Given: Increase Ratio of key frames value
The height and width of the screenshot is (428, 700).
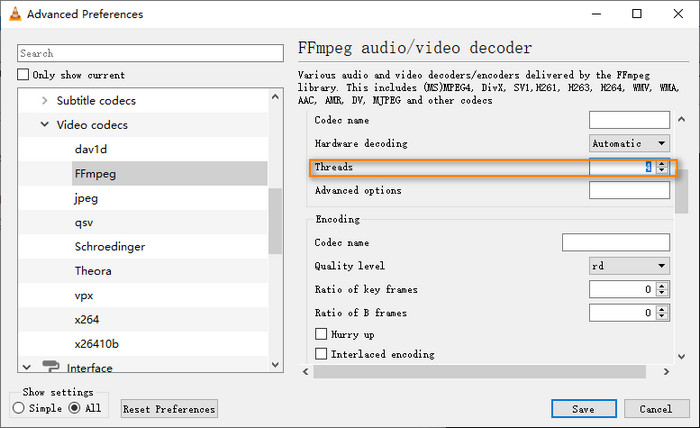Looking at the screenshot, I should pos(662,286).
